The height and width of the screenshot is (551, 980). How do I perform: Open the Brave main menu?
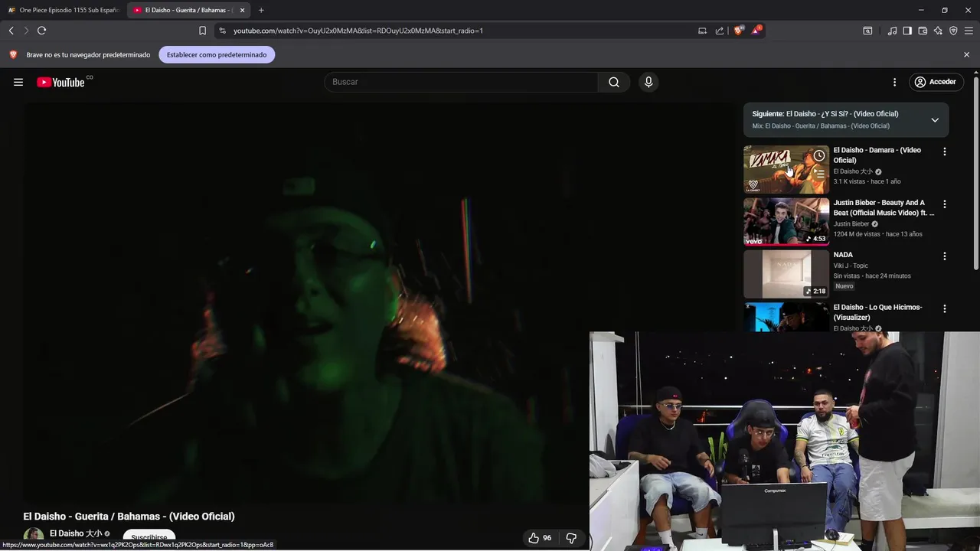pos(969,31)
